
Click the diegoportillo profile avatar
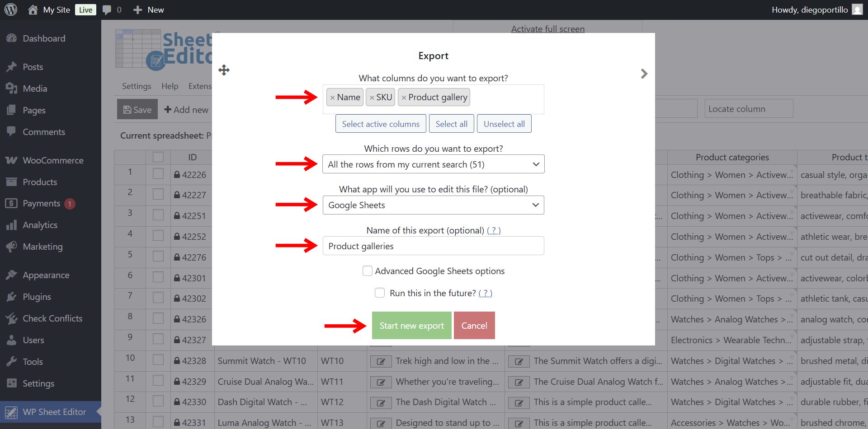point(857,9)
